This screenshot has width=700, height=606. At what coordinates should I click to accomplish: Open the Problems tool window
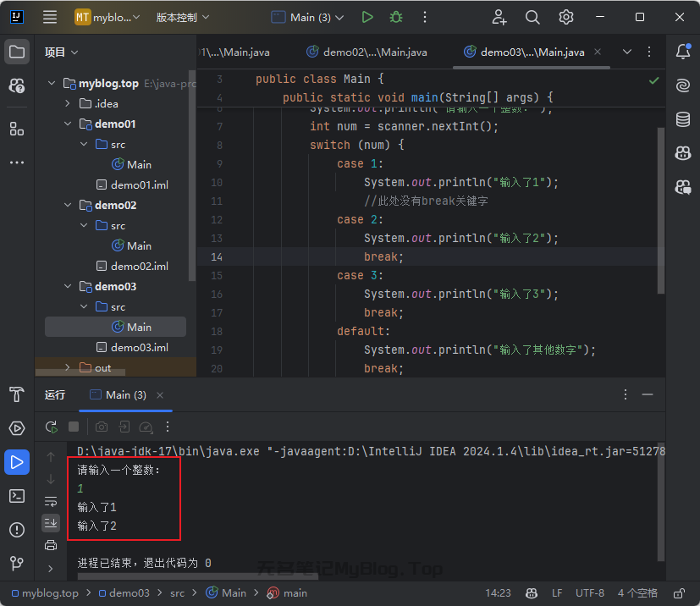click(17, 530)
